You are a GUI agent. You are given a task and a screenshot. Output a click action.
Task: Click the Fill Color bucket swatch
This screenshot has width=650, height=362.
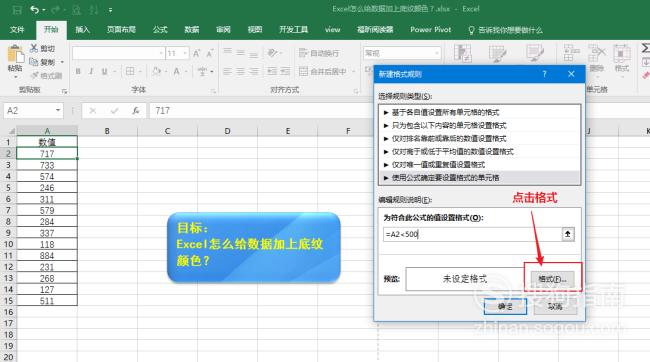[x=156, y=71]
